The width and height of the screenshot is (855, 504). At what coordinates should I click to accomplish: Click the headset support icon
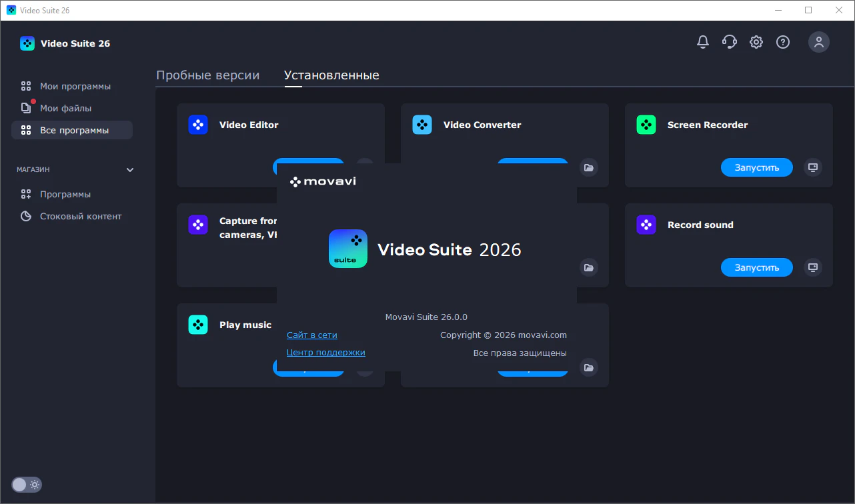point(730,42)
